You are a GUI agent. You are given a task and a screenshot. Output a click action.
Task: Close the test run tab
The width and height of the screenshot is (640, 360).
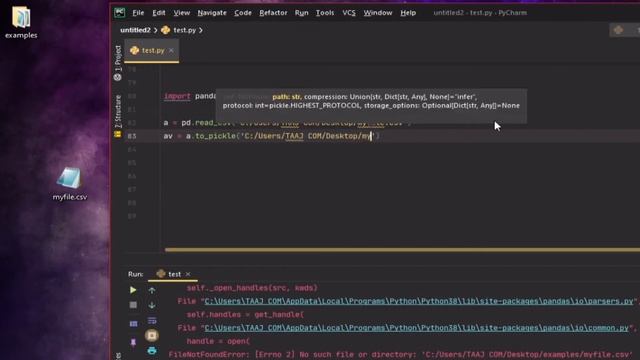(x=188, y=274)
